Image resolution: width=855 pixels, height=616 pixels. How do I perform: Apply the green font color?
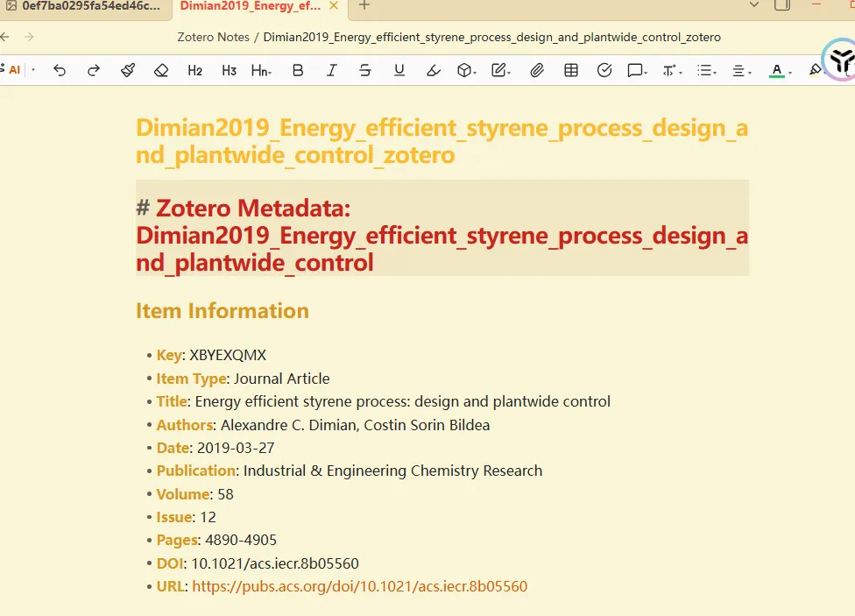(x=776, y=70)
